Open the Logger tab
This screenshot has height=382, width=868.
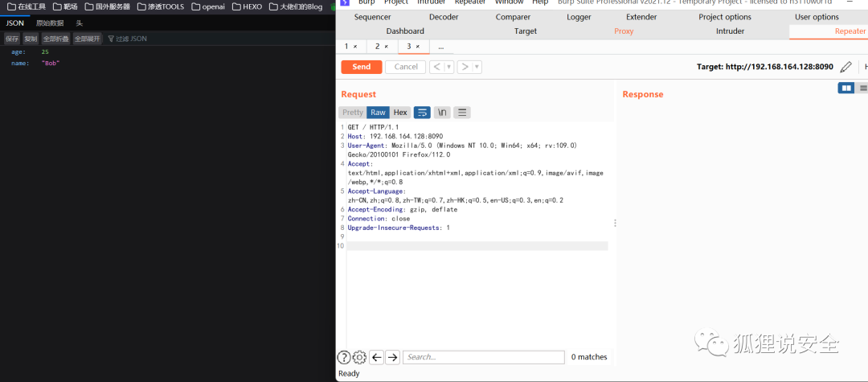click(x=579, y=17)
